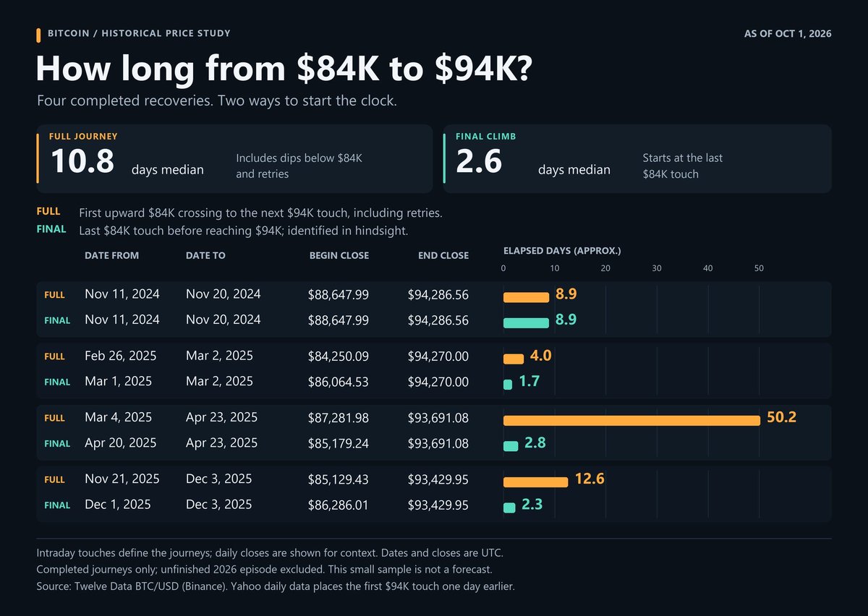
Task: Select the "Dec 1, 2025" start date
Action: pyautogui.click(x=116, y=504)
